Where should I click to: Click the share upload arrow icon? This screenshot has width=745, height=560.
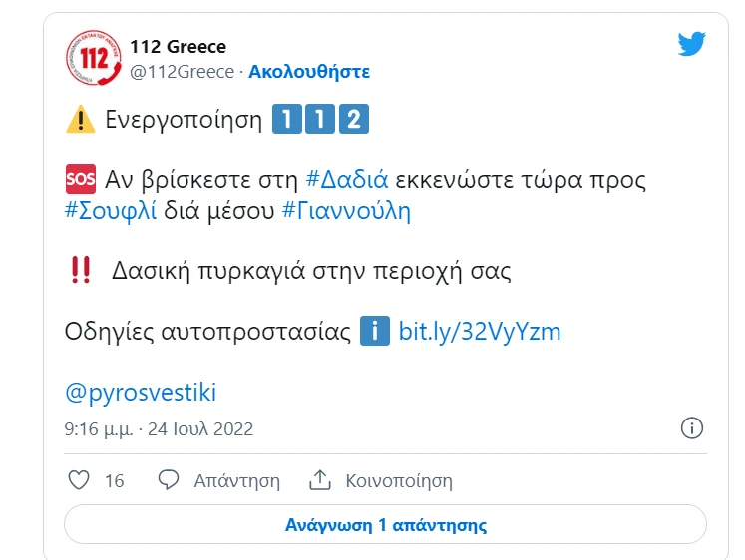[x=319, y=480]
